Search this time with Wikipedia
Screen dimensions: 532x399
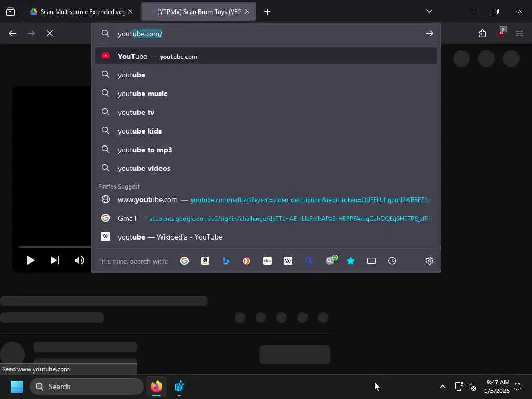[x=288, y=261]
